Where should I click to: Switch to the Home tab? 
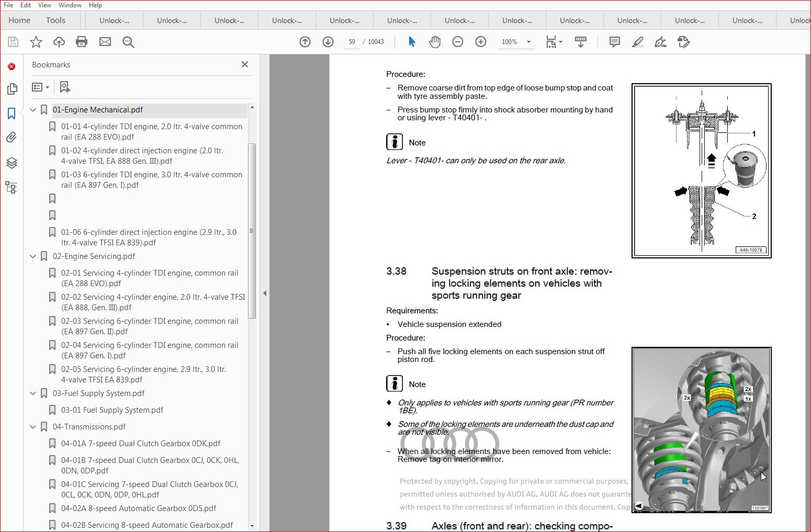click(19, 20)
